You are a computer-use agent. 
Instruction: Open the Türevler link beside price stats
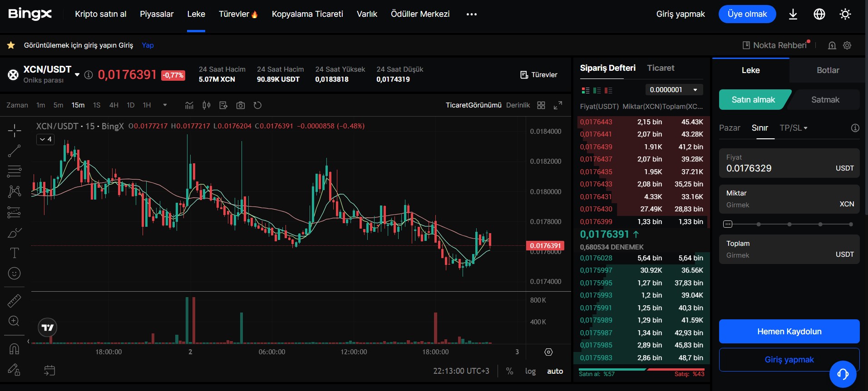[x=539, y=75]
